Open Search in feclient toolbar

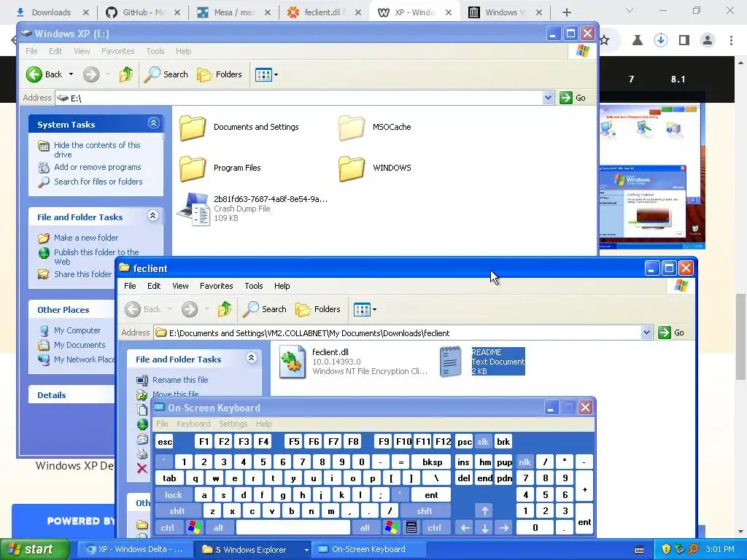[x=264, y=309]
